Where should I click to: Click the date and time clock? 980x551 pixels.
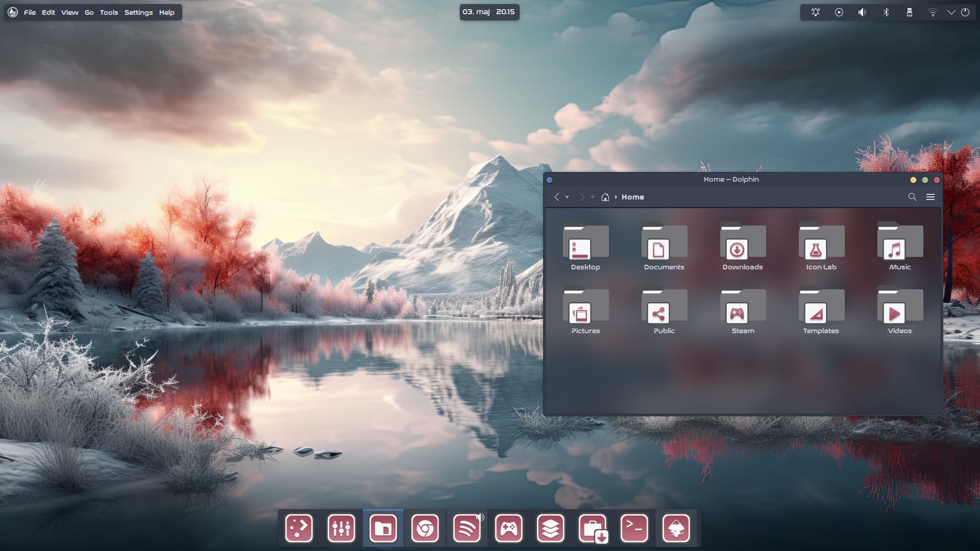point(489,12)
